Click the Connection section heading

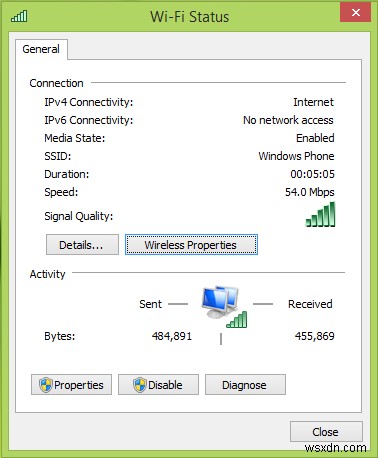pos(56,83)
